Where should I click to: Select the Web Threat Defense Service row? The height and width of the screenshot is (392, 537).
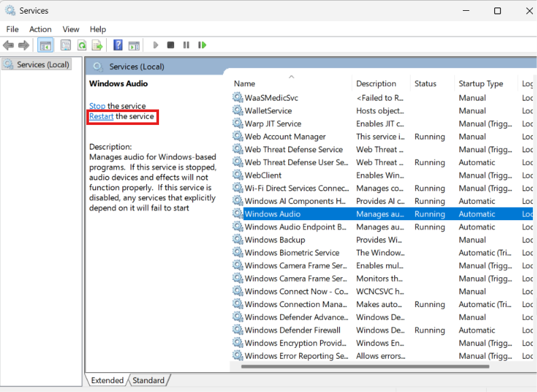pyautogui.click(x=382, y=149)
